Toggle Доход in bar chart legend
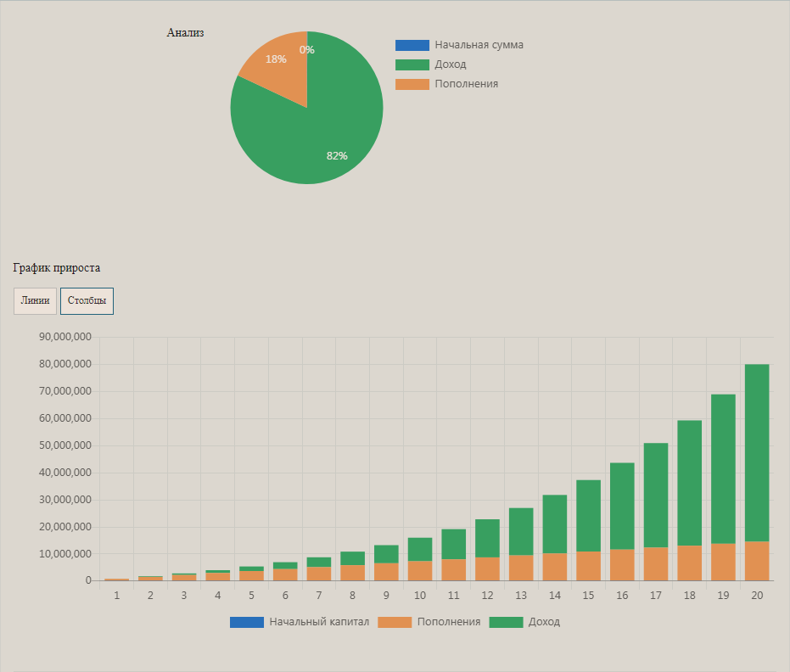Screen dimensions: 790x672 524,622
